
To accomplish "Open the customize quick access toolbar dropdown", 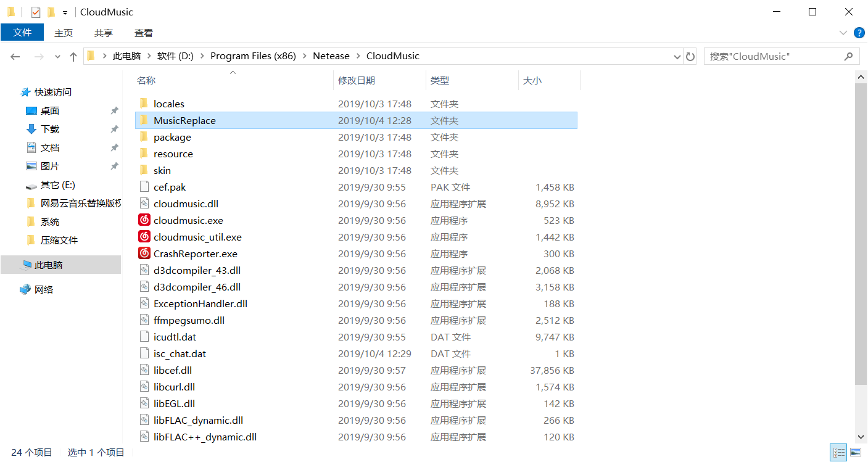I will coord(65,12).
